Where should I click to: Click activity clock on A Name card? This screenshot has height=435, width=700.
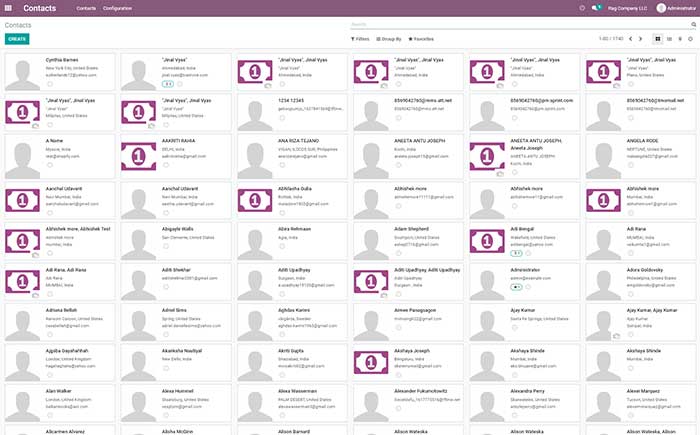pos(50,165)
